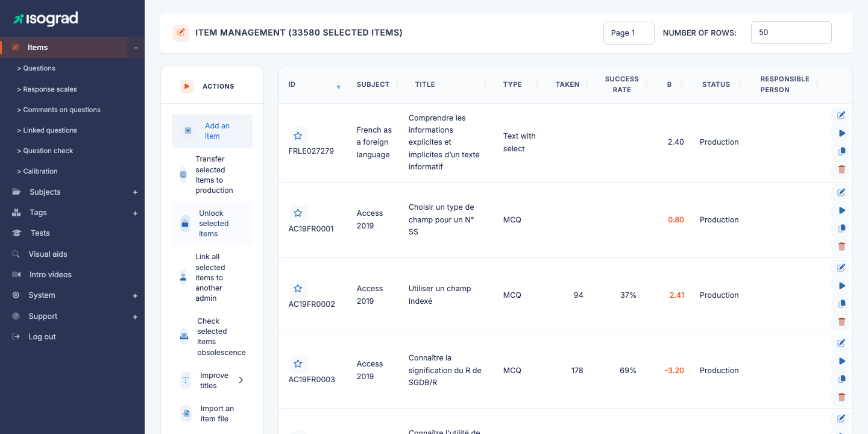Delete item AC19FR0002 with trash icon
The image size is (868, 434).
(x=841, y=322)
